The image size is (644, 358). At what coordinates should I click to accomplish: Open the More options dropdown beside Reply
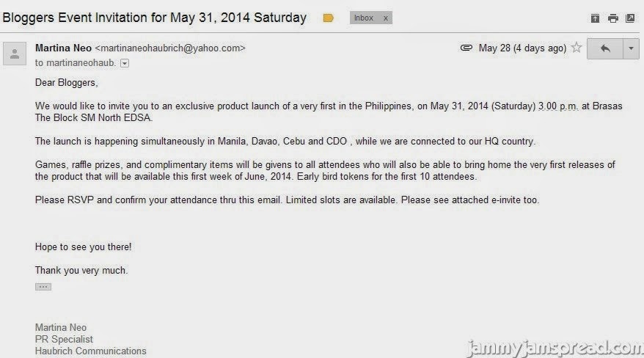coord(631,48)
